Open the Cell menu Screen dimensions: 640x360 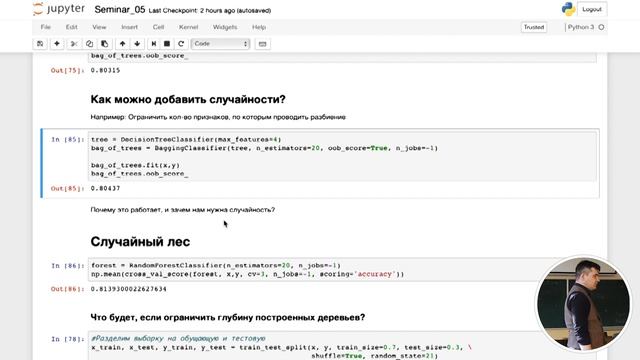pos(158,27)
